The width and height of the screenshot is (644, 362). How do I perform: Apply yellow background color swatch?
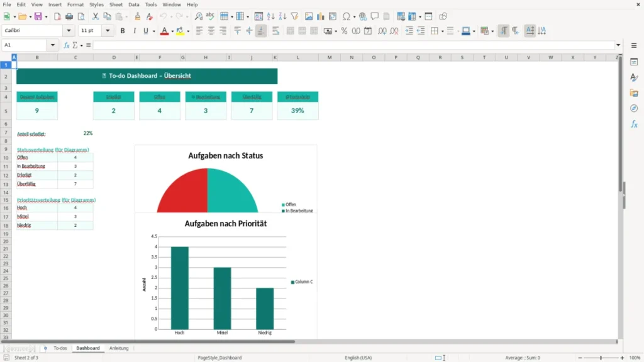[x=180, y=31]
